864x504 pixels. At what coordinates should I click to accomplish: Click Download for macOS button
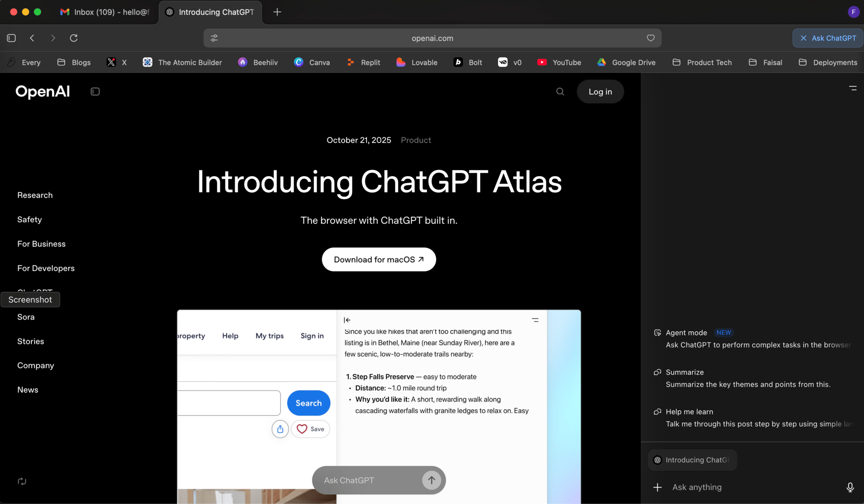[378, 259]
